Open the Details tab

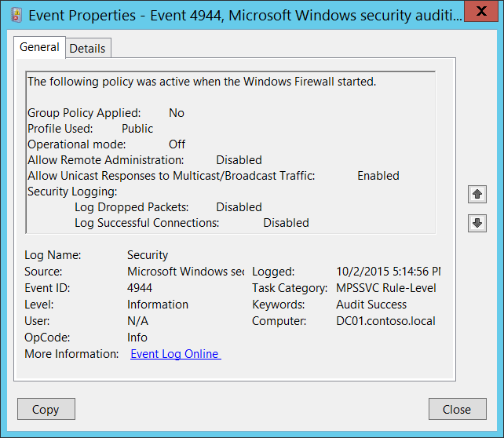tap(87, 48)
